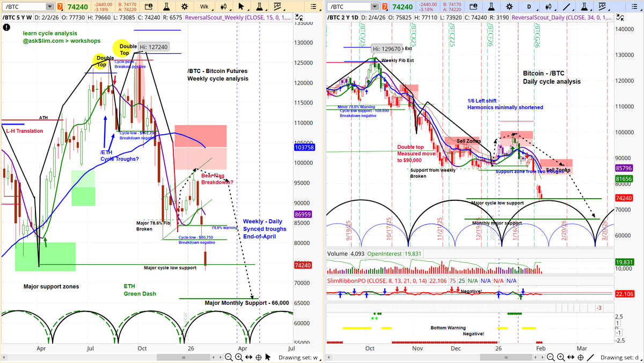The height and width of the screenshot is (363, 644).
Task: Zoom in on the daily chart
Action: [x=561, y=357]
